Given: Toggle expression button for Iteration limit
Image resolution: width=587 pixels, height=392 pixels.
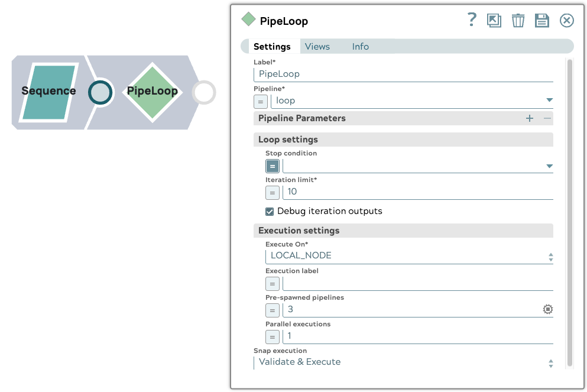Looking at the screenshot, I should point(272,192).
